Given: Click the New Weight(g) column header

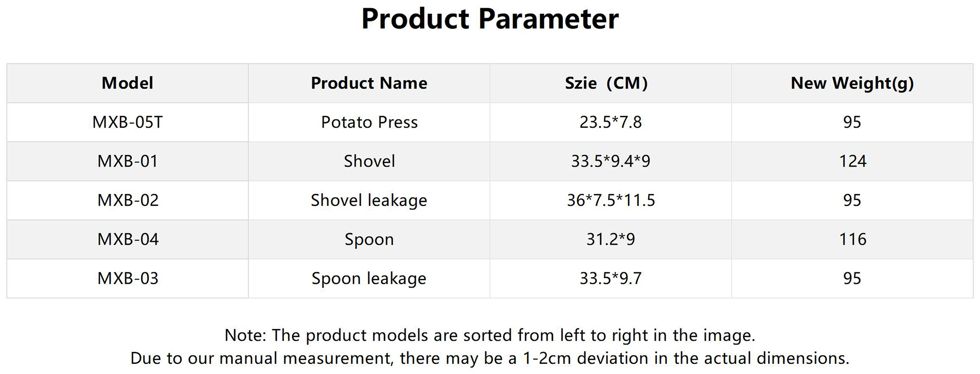Looking at the screenshot, I should [x=852, y=83].
